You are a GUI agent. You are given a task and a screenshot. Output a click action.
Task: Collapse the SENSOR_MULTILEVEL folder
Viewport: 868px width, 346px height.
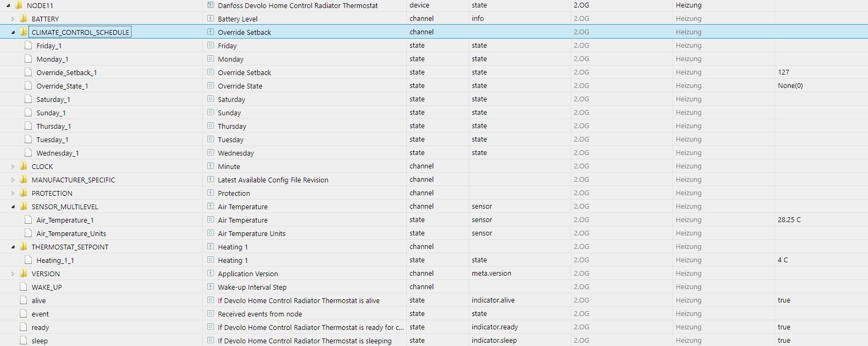(13, 207)
